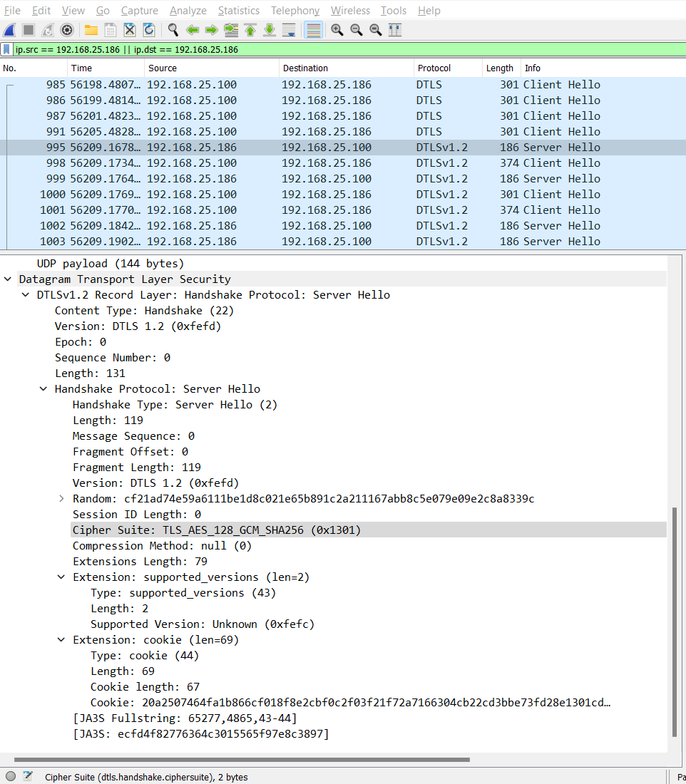Open the Statistics menu
Viewport: 686px width, 784px height.
(x=239, y=11)
